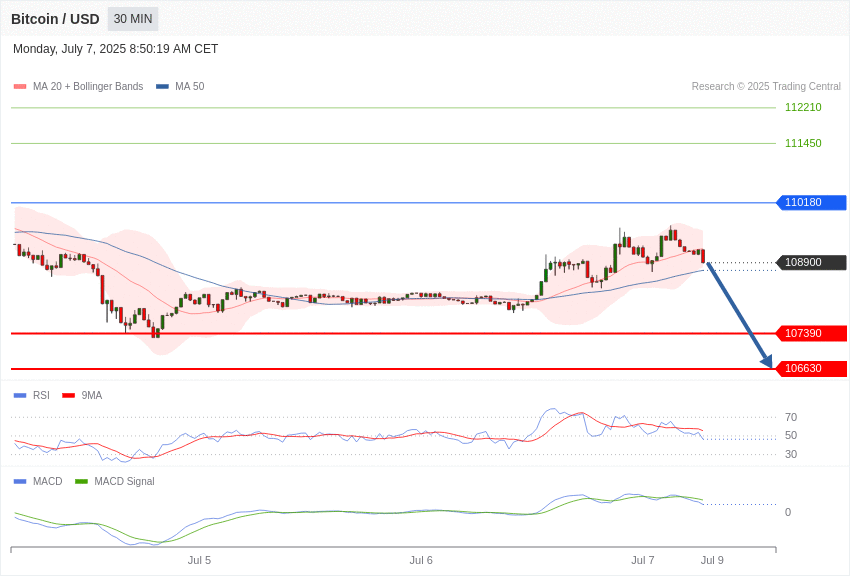The width and height of the screenshot is (850, 576).
Task: Click the MACD legend label
Action: (48, 481)
